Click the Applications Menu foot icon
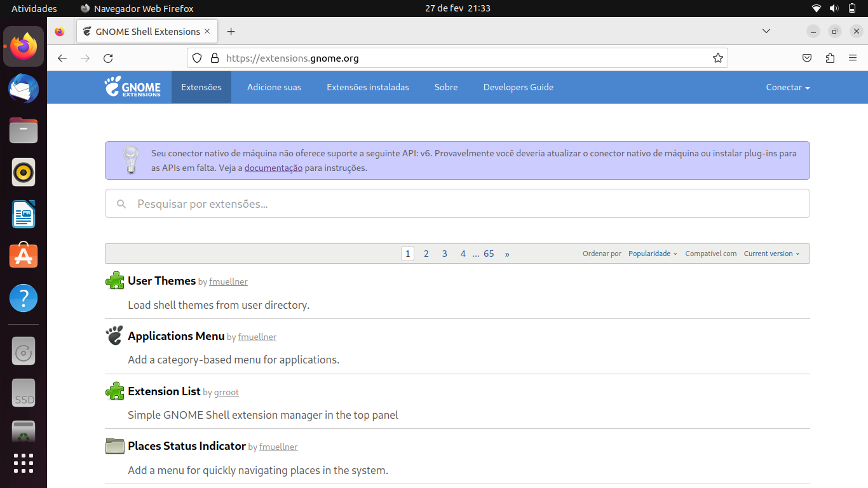The width and height of the screenshot is (868, 488). (x=114, y=335)
